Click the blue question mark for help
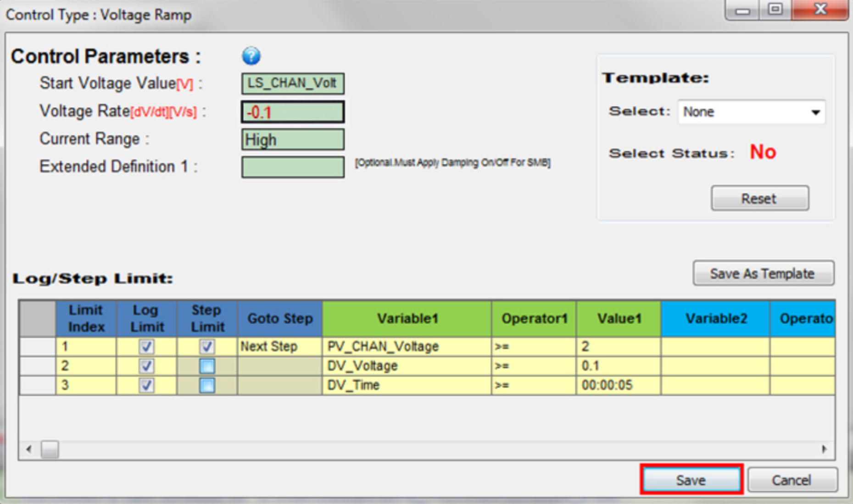853x504 pixels. [x=250, y=56]
